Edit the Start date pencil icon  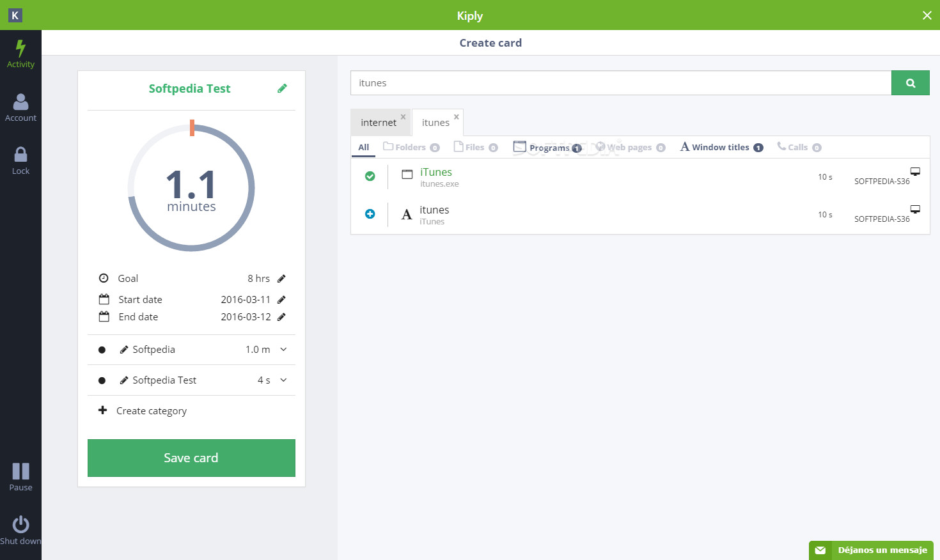[x=281, y=300]
